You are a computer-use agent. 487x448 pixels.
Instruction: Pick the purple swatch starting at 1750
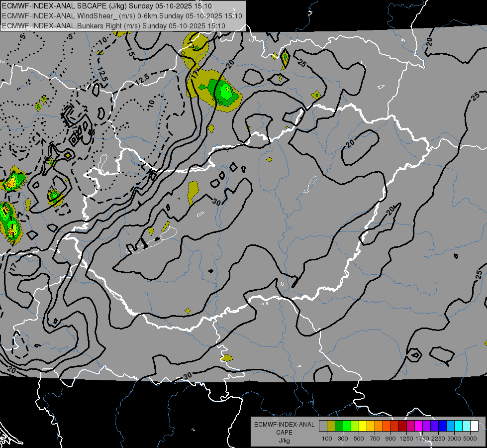coord(426,426)
